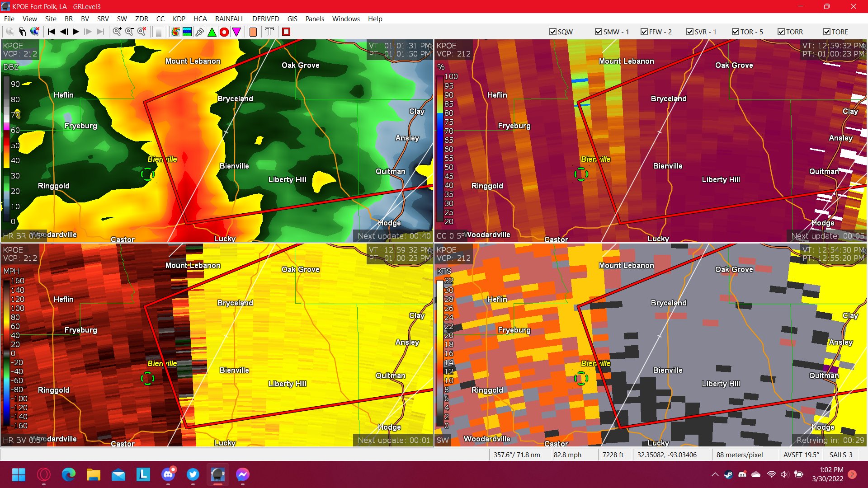
Task: Select the magenta triangle marker tool
Action: [236, 32]
